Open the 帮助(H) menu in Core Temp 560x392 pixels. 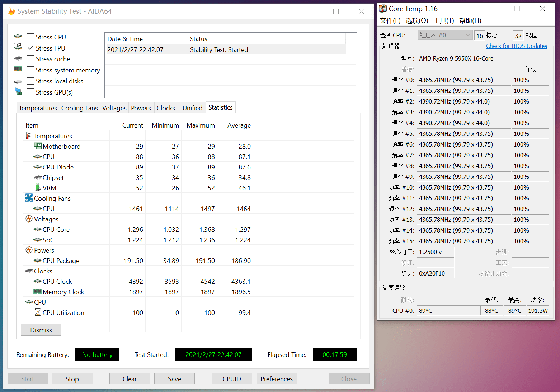(470, 20)
